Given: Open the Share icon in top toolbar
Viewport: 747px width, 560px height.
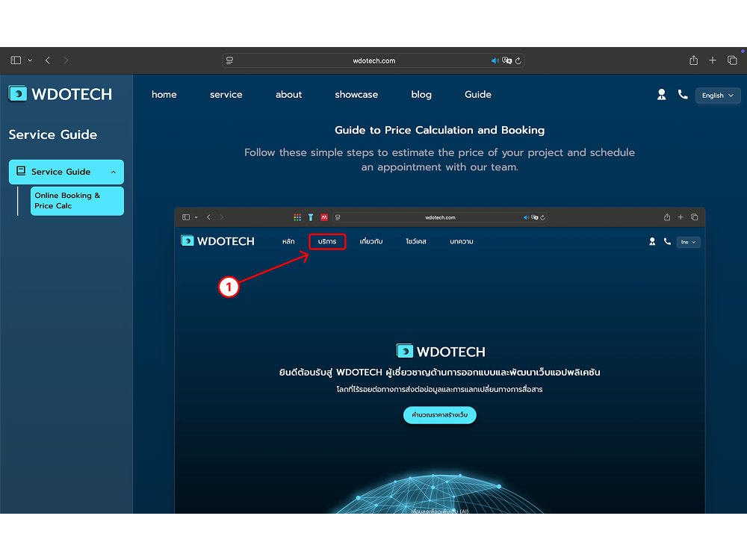Looking at the screenshot, I should coord(694,60).
